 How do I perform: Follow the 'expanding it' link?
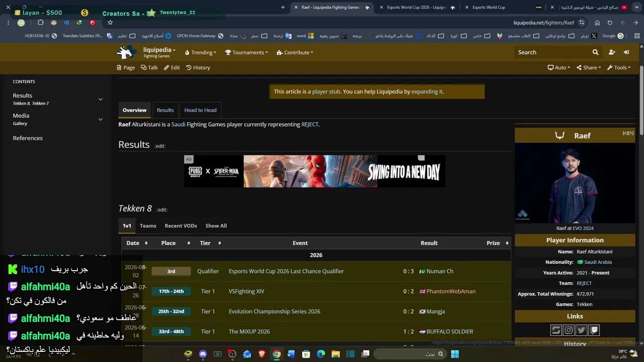pos(427,92)
